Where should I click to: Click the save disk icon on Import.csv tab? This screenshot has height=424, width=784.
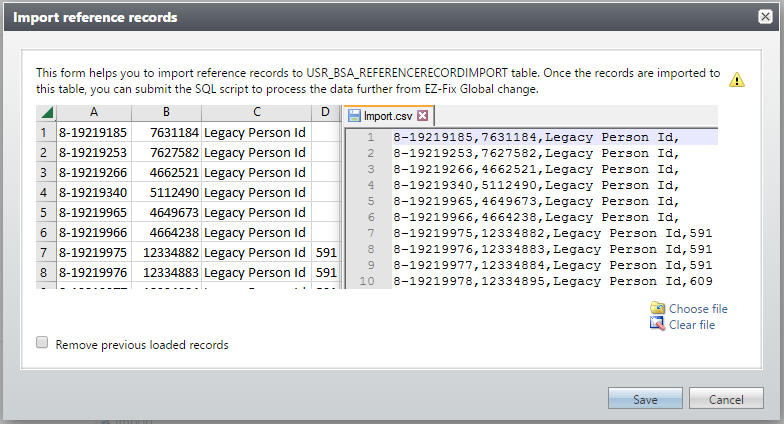354,116
